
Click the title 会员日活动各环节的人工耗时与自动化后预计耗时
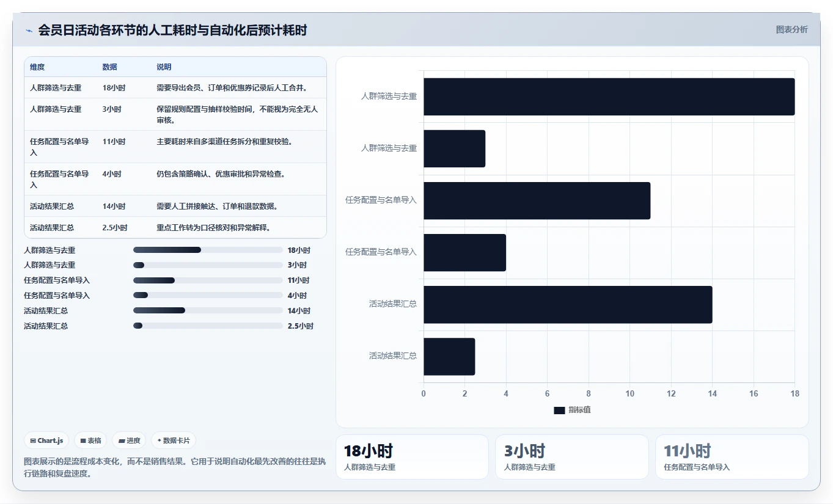pyautogui.click(x=172, y=30)
